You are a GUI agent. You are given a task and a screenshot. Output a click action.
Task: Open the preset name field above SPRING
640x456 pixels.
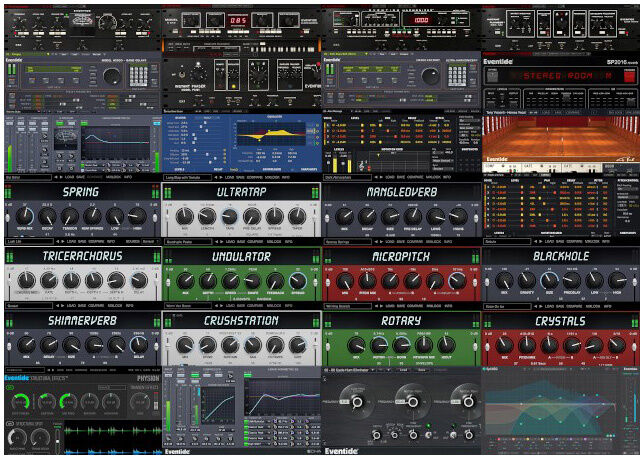28,178
